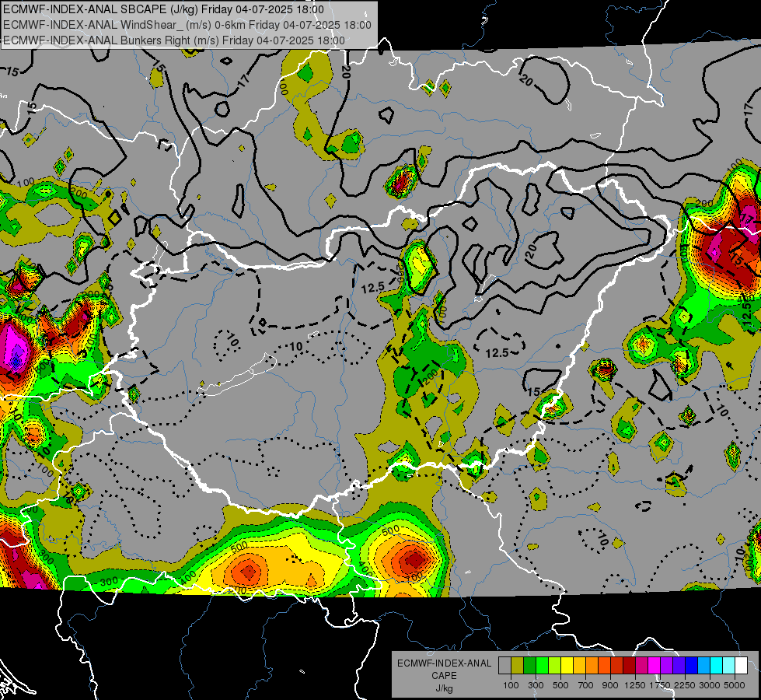Select the amber legend swatch before 700
Screen dimensions: 761x700
click(579, 666)
